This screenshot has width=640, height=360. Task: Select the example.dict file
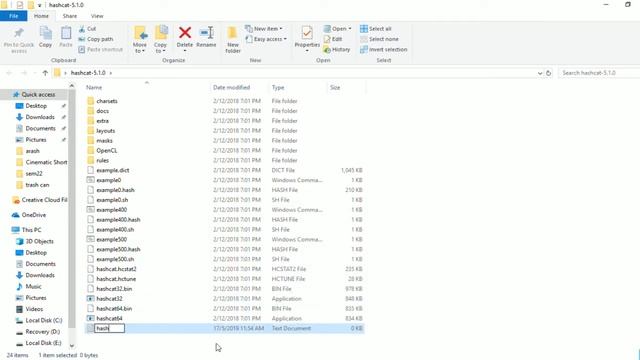(113, 170)
